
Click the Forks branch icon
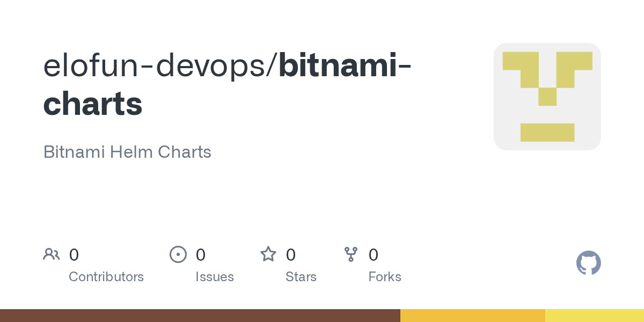(351, 254)
